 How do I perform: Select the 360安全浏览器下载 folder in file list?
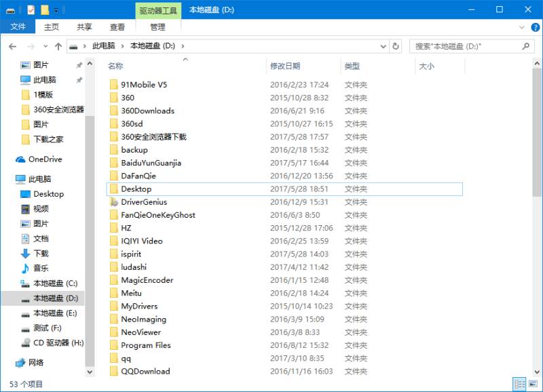(154, 137)
